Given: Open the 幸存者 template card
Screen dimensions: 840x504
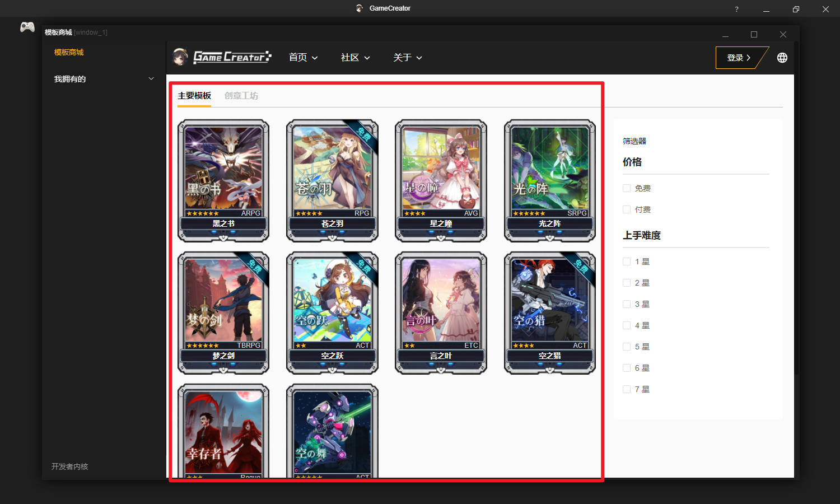Looking at the screenshot, I should click(223, 431).
